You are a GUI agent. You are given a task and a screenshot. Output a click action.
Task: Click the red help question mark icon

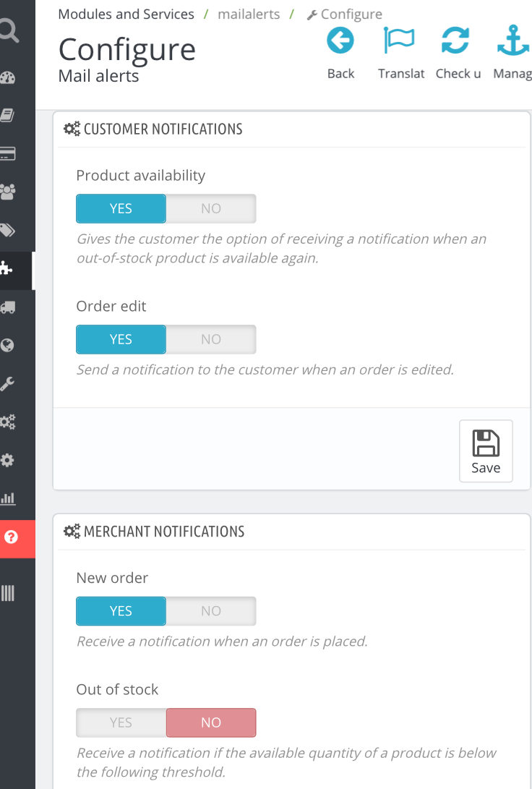(11, 537)
